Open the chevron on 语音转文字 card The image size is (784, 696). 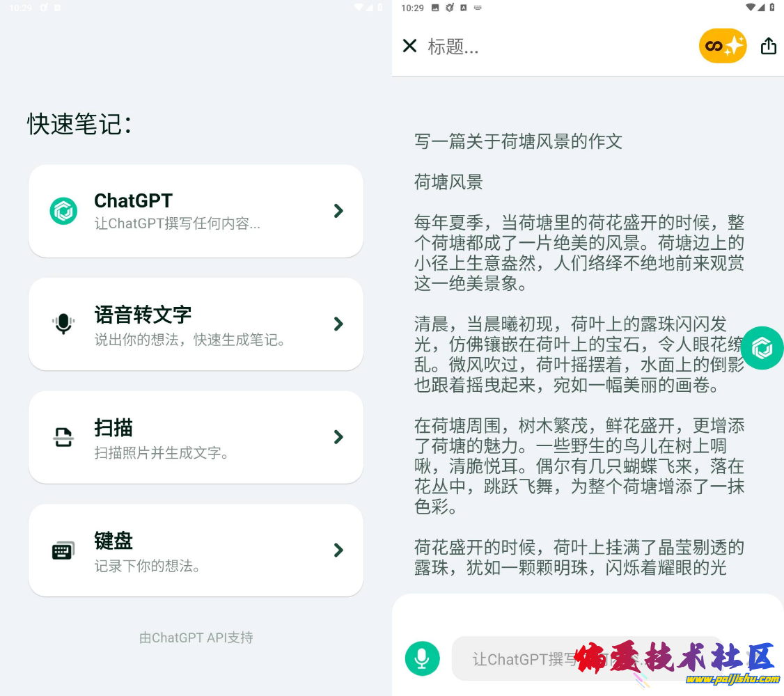[338, 324]
